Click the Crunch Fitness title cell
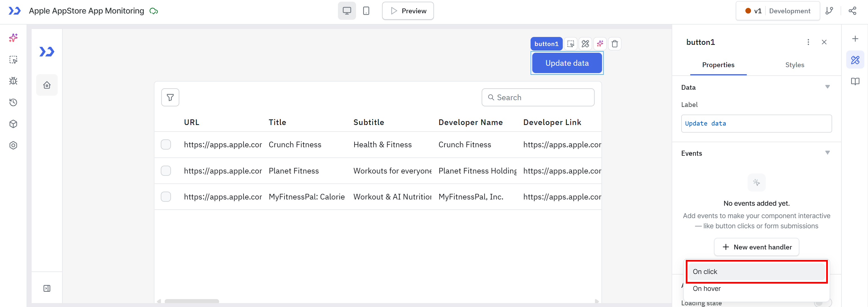868x307 pixels. [x=295, y=144]
